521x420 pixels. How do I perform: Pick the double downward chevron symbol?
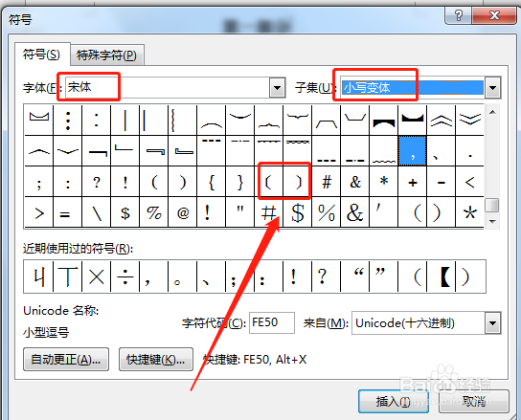[470, 121]
